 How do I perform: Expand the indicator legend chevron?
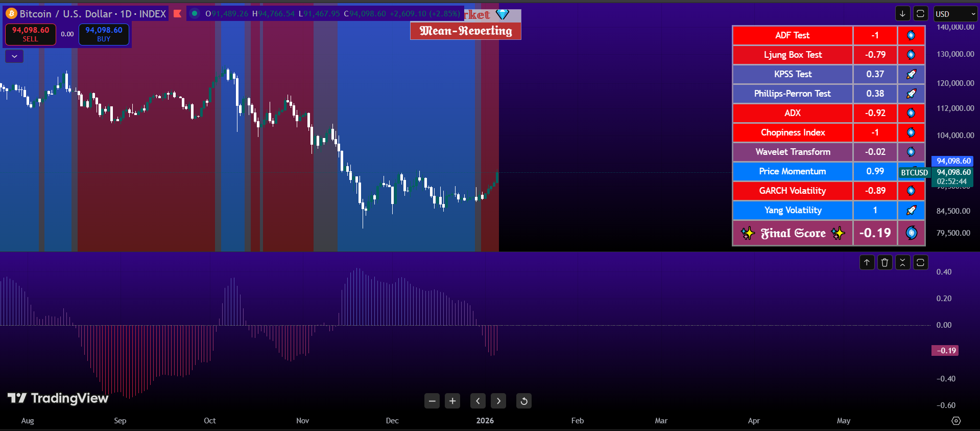pos(14,56)
